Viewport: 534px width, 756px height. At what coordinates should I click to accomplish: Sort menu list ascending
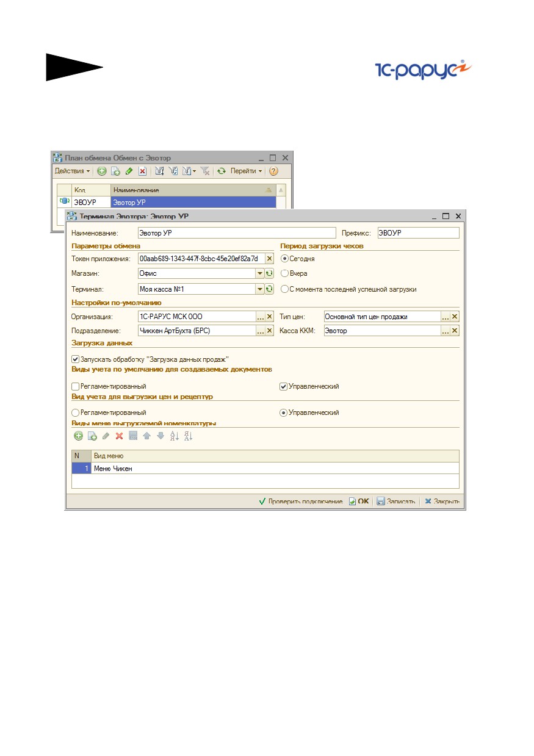(174, 436)
